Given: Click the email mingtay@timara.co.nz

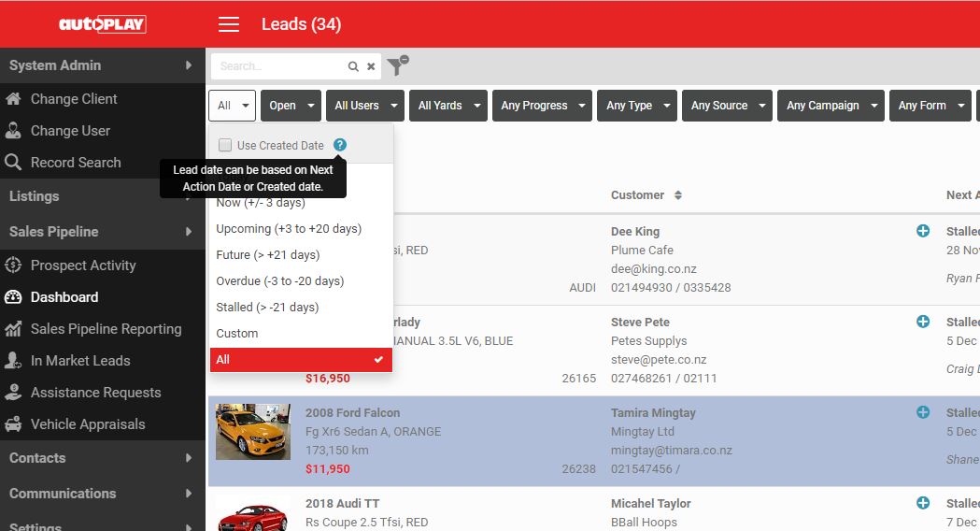Looking at the screenshot, I should click(x=672, y=451).
